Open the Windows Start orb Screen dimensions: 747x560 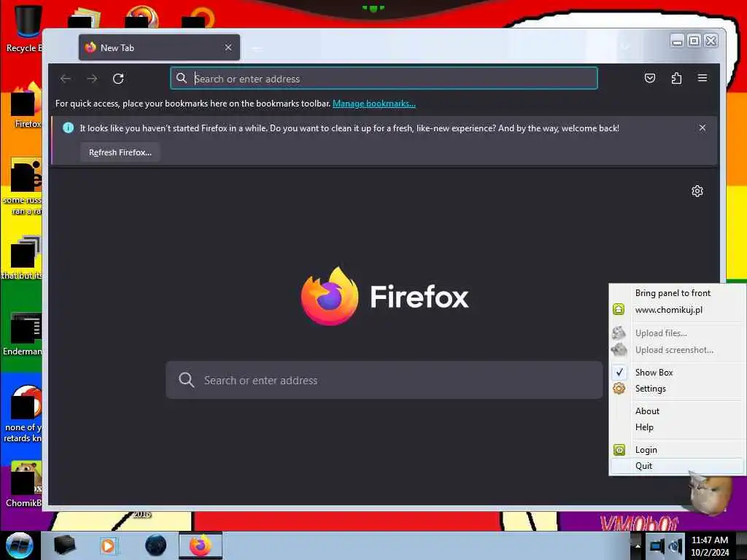(19, 545)
